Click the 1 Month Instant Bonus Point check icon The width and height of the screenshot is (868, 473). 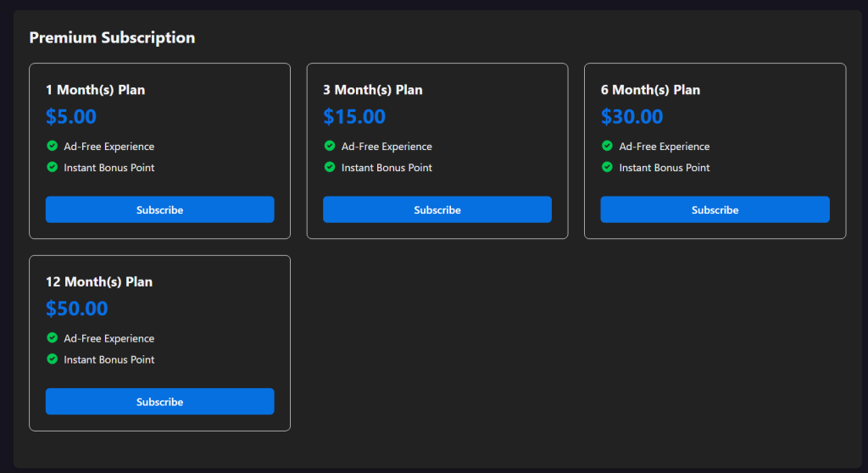coord(53,167)
